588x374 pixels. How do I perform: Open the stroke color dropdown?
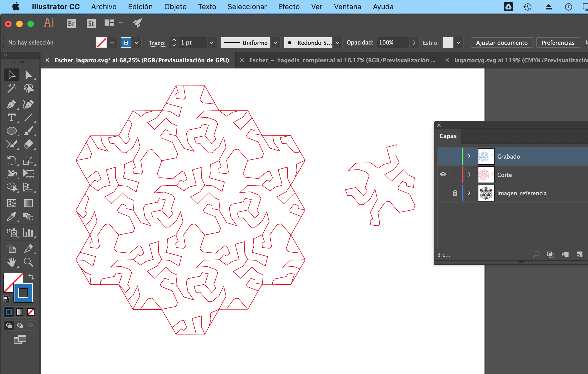point(137,43)
